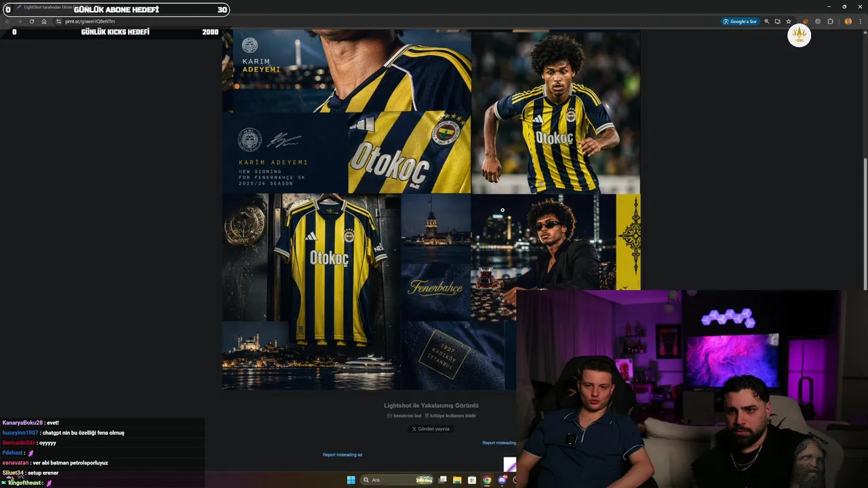Open the Extensions puzzle piece menu
This screenshot has width=868, height=488.
[830, 22]
